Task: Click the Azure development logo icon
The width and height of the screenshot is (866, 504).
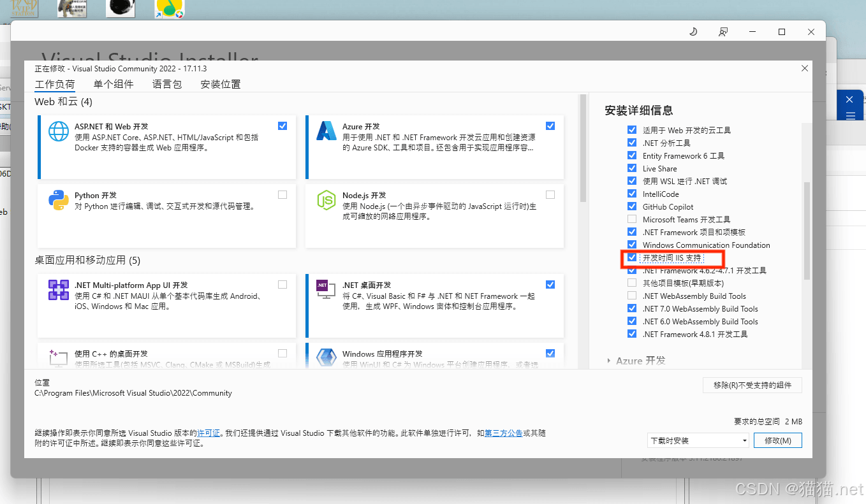Action: [x=327, y=131]
